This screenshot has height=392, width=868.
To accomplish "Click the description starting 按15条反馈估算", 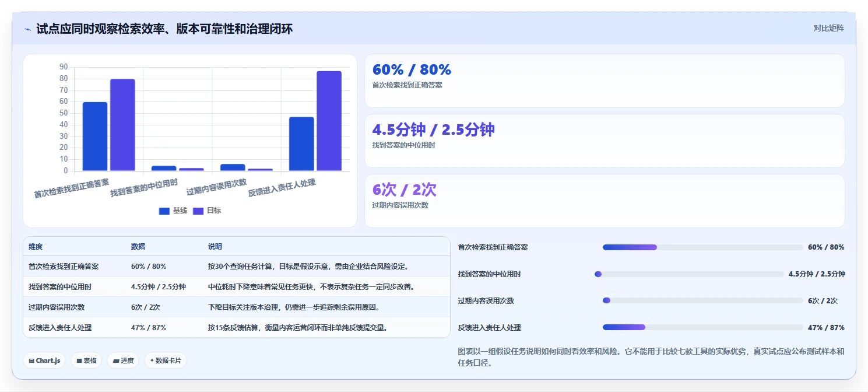I will (x=298, y=328).
